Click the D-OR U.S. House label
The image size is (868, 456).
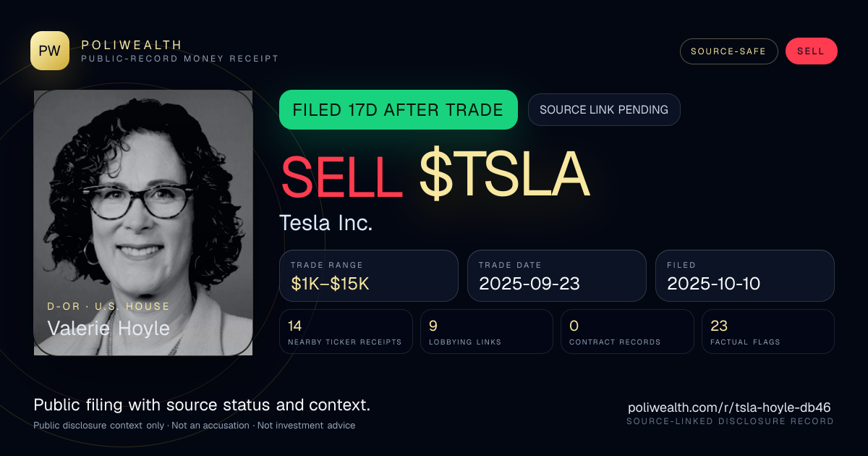(x=109, y=307)
